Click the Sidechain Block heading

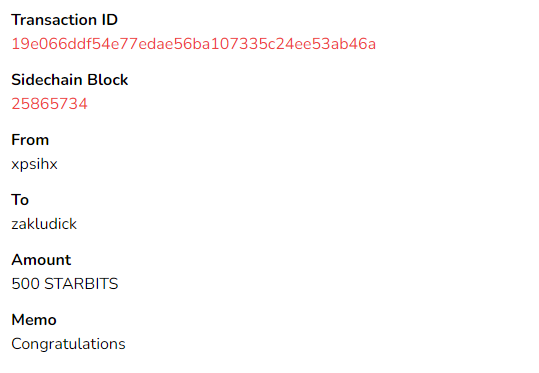point(70,80)
